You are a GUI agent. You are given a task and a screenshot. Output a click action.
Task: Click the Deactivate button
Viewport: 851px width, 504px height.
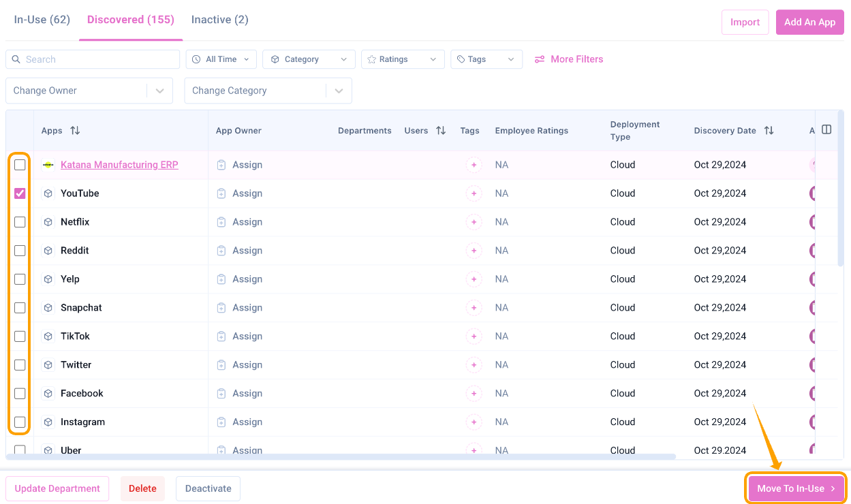[x=208, y=488]
